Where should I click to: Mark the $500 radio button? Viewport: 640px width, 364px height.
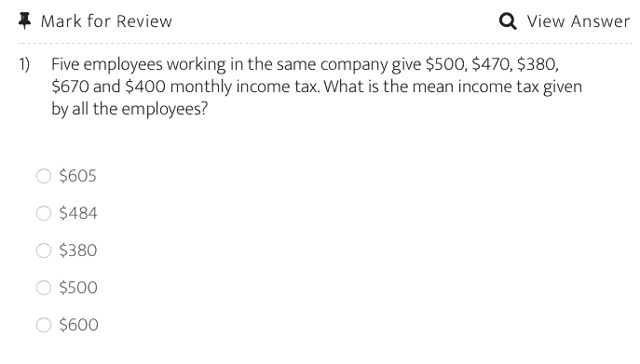(x=44, y=288)
